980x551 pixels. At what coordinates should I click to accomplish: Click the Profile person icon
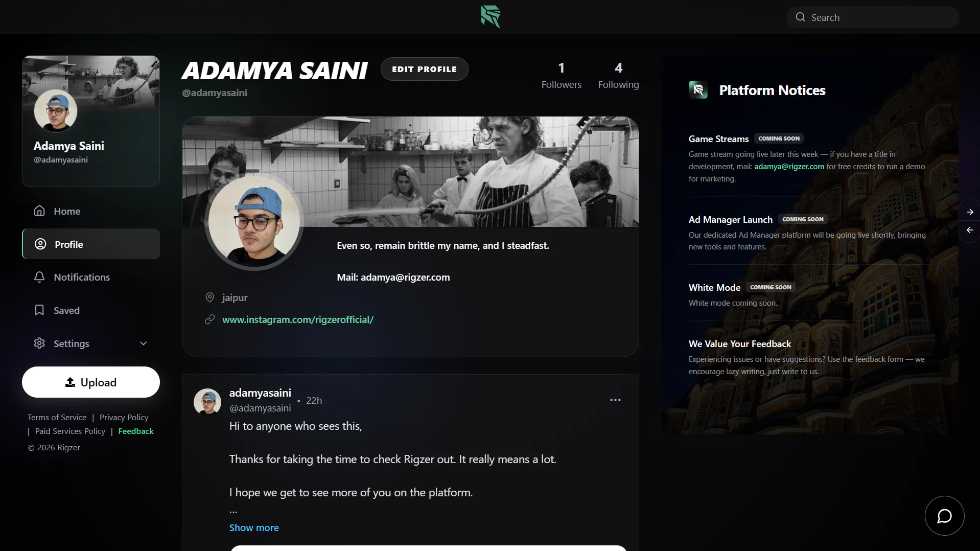40,244
